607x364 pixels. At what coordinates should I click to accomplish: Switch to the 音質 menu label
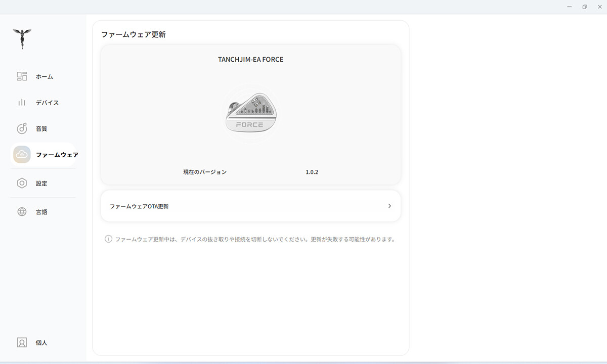pyautogui.click(x=41, y=129)
